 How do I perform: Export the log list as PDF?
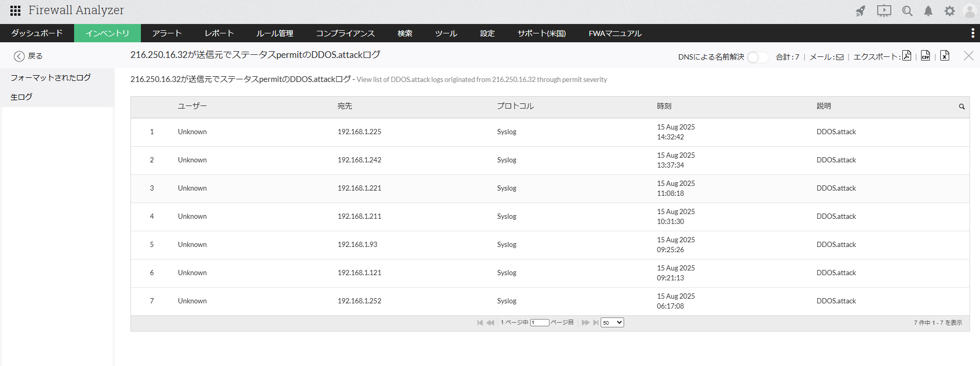click(906, 56)
